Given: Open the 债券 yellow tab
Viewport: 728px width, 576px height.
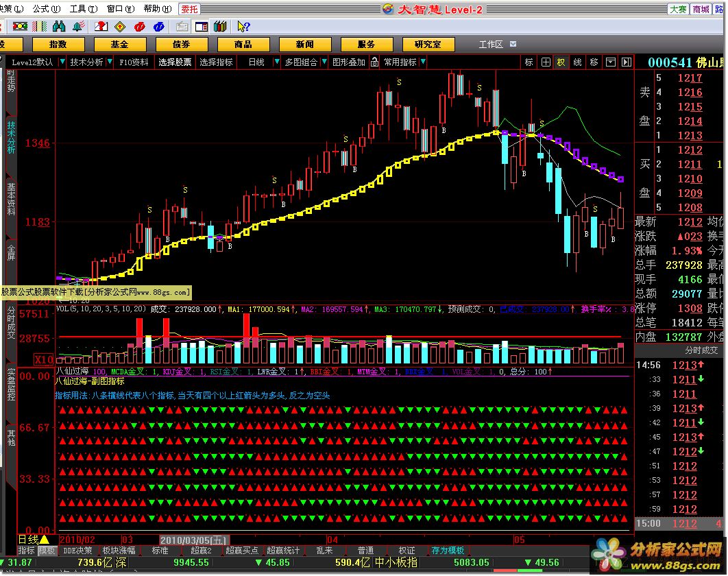Looking at the screenshot, I should (x=182, y=44).
